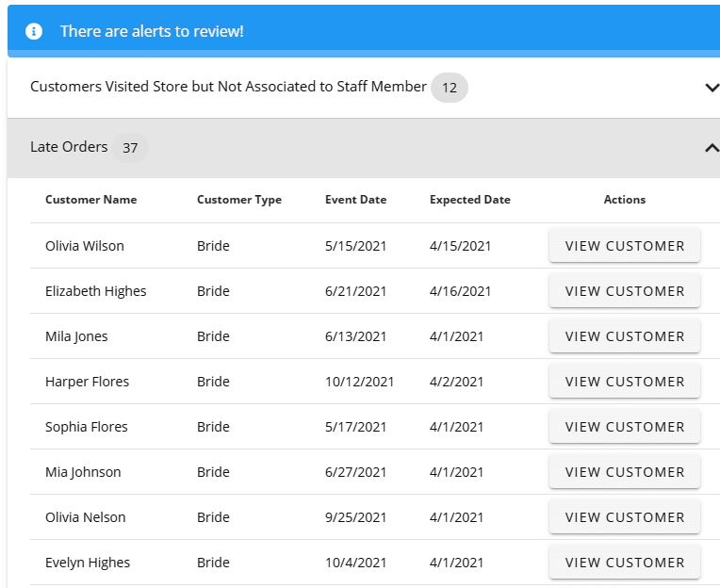Image resolution: width=720 pixels, height=588 pixels.
Task: Click the Customer Name column header
Action: tap(90, 200)
